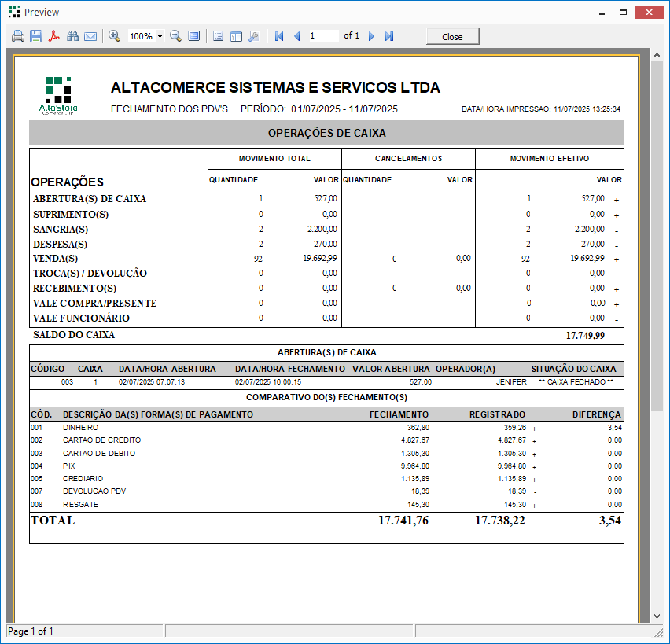Export the report to PDF
670x644 pixels.
click(54, 36)
